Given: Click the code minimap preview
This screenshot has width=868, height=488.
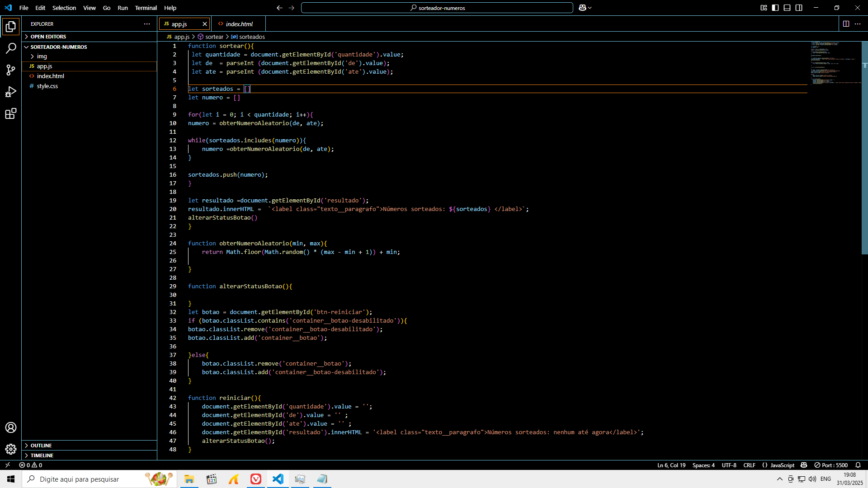Looking at the screenshot, I should [x=835, y=63].
